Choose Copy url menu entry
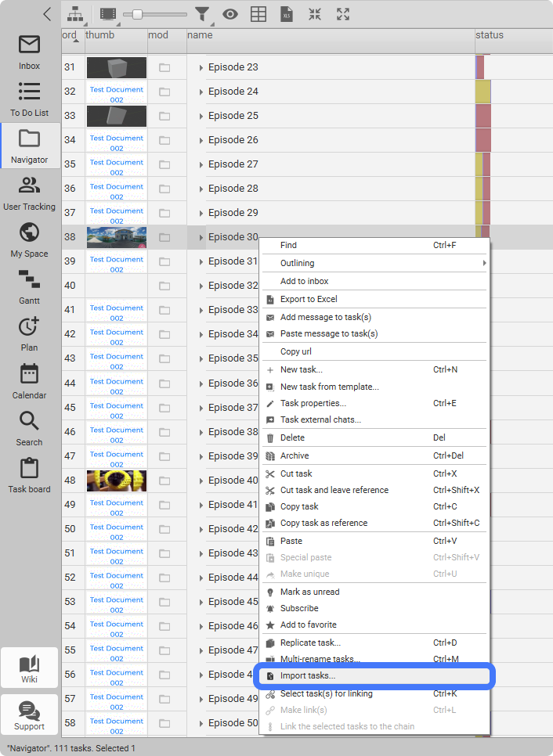This screenshot has width=553, height=756. click(x=374, y=352)
